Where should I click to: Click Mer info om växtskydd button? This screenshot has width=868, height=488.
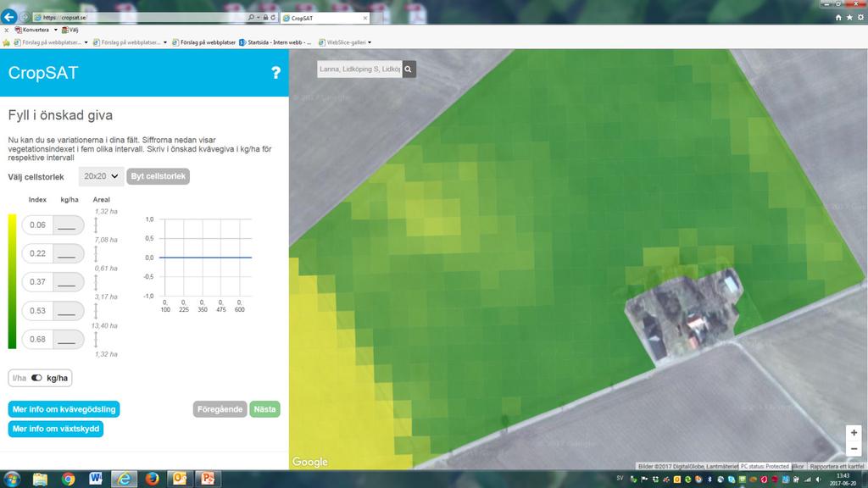[x=56, y=429]
